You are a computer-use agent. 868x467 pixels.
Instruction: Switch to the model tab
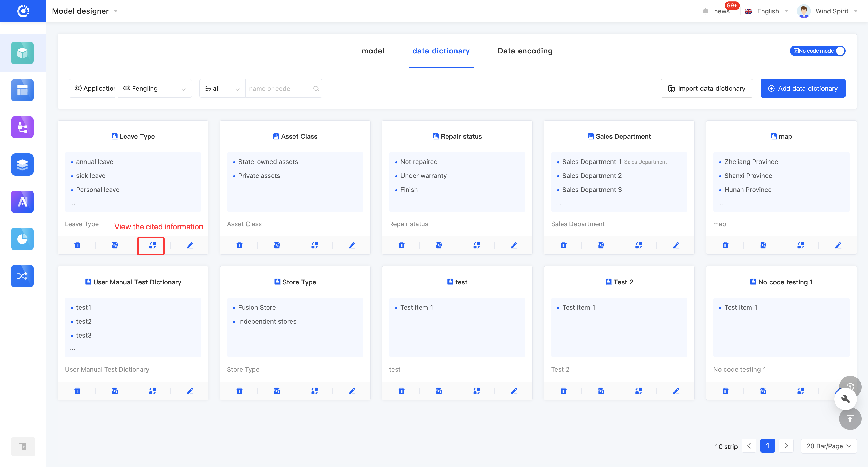click(373, 51)
